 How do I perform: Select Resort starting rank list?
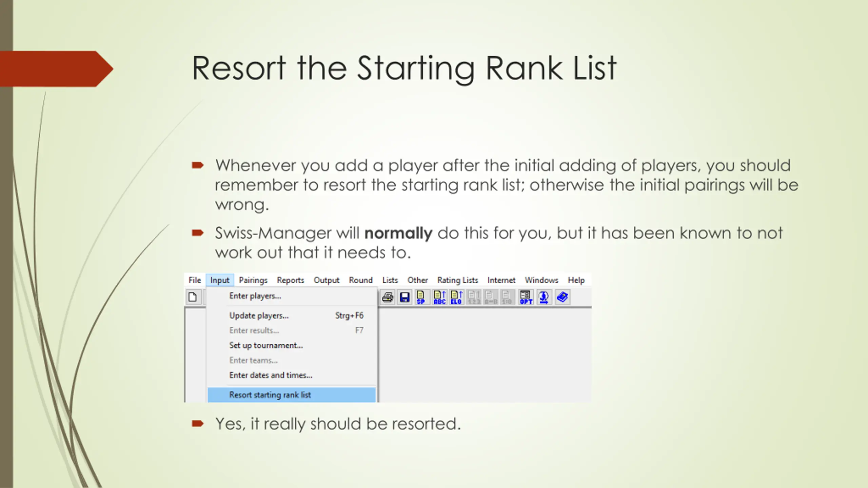pyautogui.click(x=270, y=395)
